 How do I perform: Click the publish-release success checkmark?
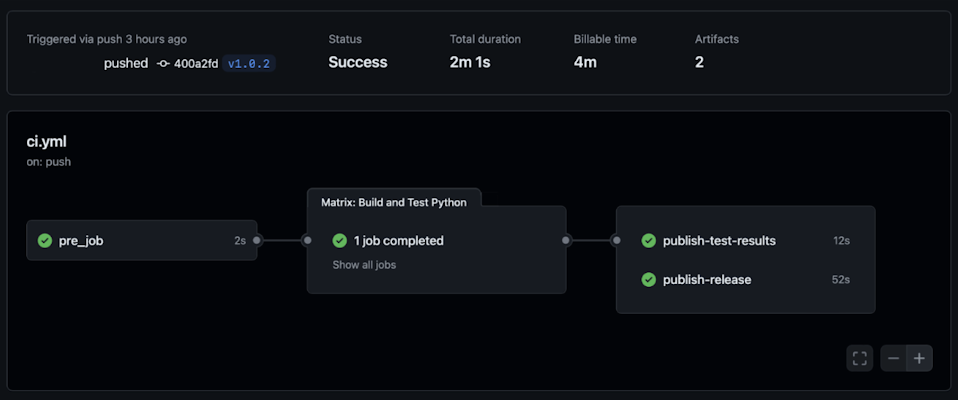(x=649, y=280)
